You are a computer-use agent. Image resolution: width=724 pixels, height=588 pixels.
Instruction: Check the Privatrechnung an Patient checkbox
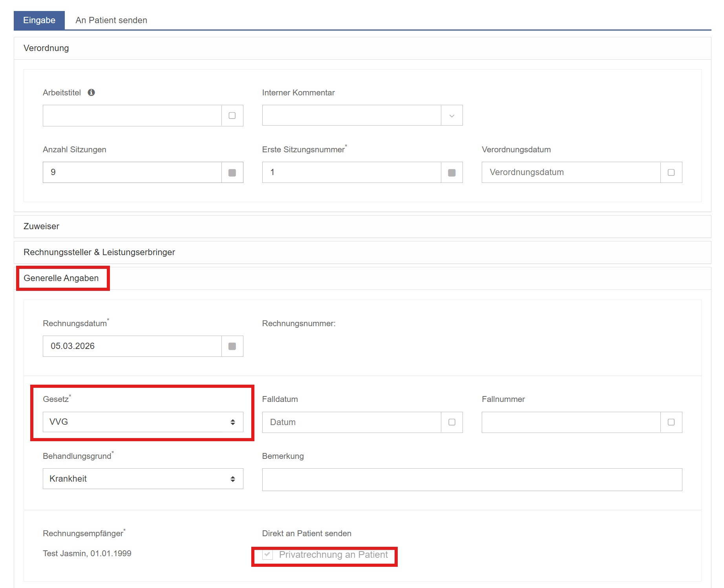[268, 555]
